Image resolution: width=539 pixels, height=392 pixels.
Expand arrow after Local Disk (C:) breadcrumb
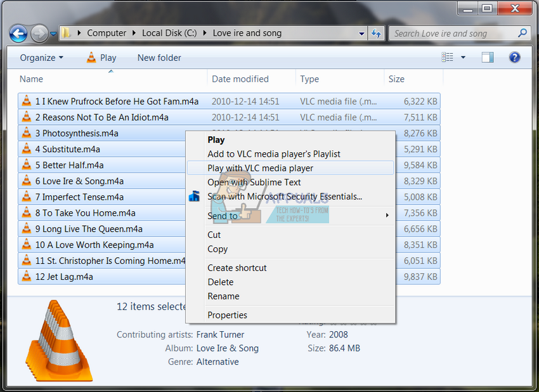[x=205, y=33]
